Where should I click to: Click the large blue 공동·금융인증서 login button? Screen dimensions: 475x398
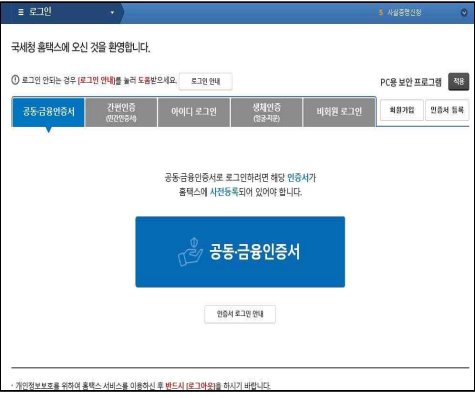coord(240,252)
